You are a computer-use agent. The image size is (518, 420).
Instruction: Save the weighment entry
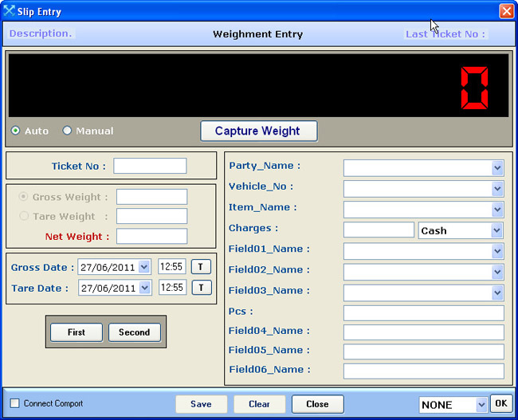point(201,404)
